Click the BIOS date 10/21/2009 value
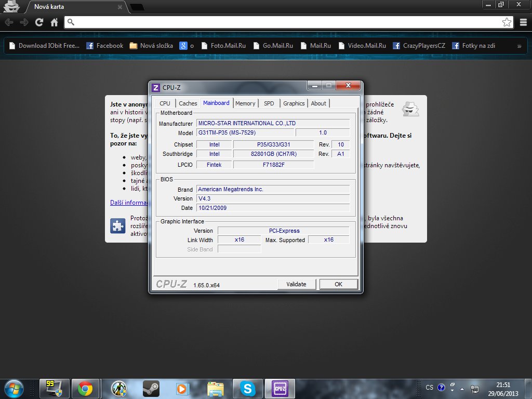The image size is (532, 399). 273,208
